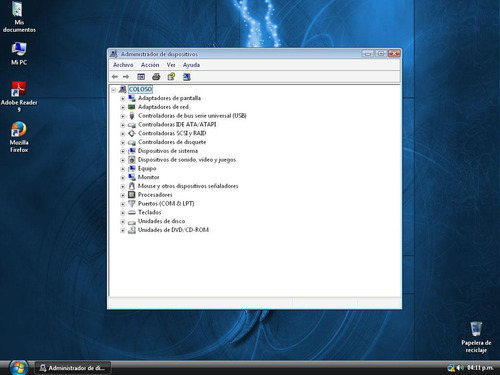Expand the Procesadores node

coord(122,195)
